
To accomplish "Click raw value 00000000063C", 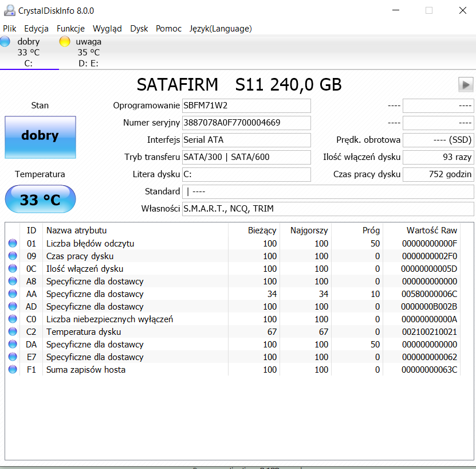I will pos(429,370).
